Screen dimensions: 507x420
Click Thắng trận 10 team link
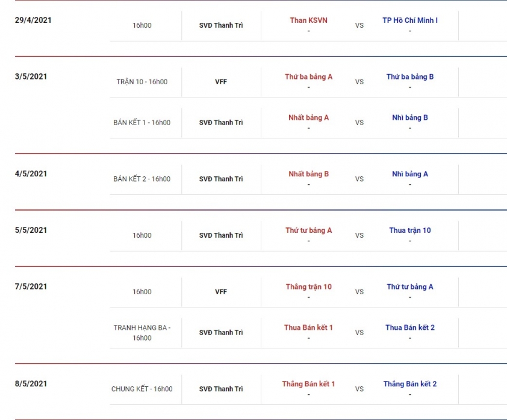[308, 287]
